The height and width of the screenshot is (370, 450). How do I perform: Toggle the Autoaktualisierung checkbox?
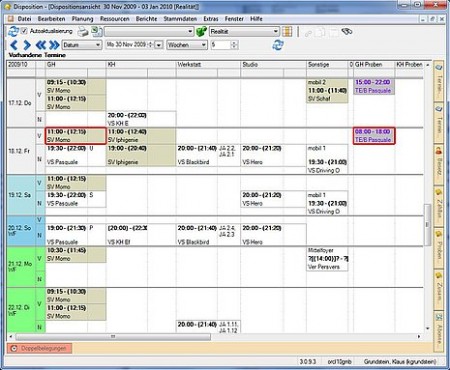[24, 31]
